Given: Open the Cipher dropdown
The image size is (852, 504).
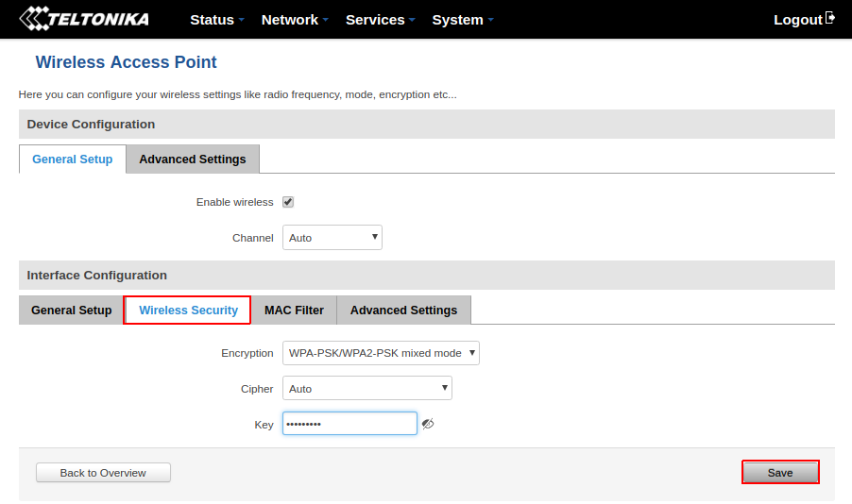Looking at the screenshot, I should point(366,388).
